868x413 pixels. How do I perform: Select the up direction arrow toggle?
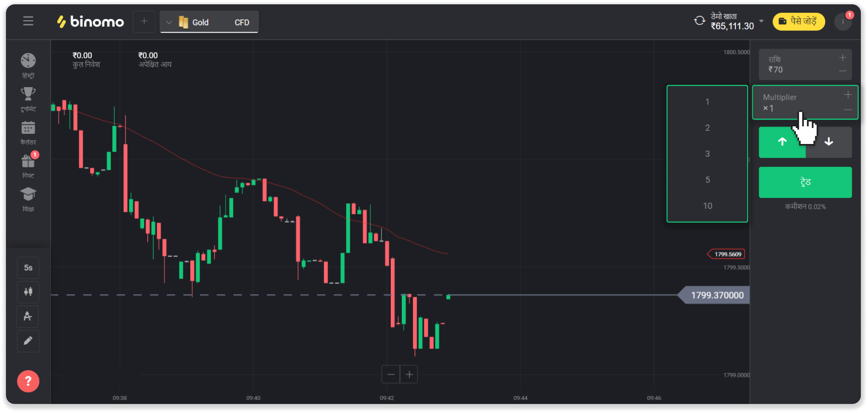tap(782, 142)
